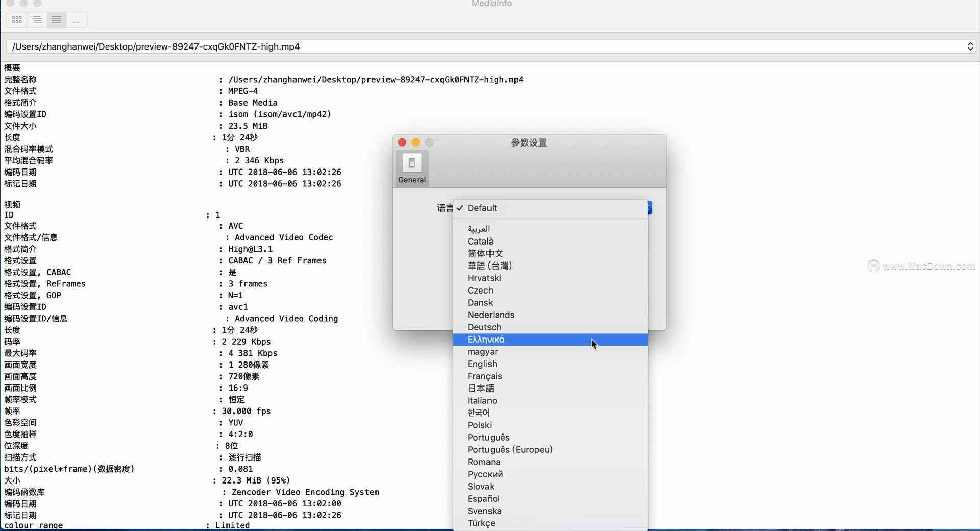Click the 平均混合码率 value 2 346 Kbps
This screenshot has height=531, width=980.
click(259, 160)
